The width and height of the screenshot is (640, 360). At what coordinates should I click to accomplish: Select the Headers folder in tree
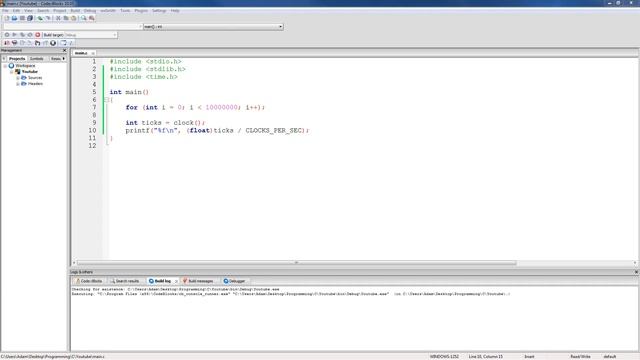(x=35, y=84)
